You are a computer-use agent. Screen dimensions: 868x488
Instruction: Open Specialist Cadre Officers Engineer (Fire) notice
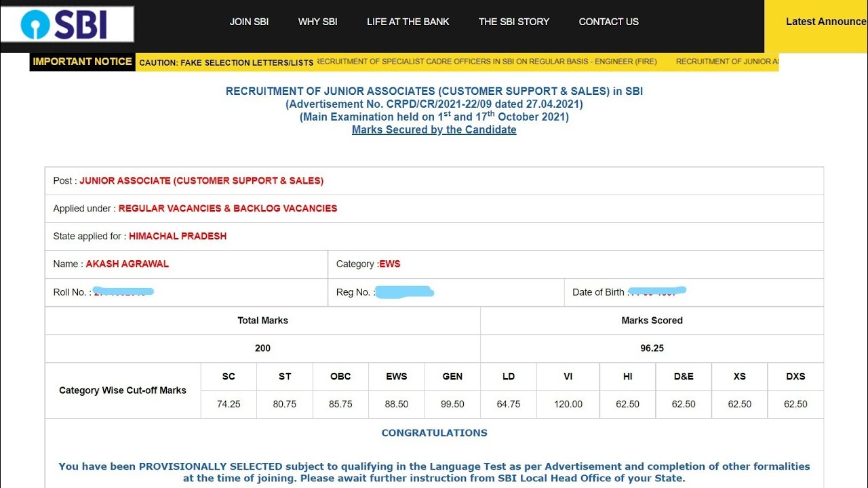[486, 62]
